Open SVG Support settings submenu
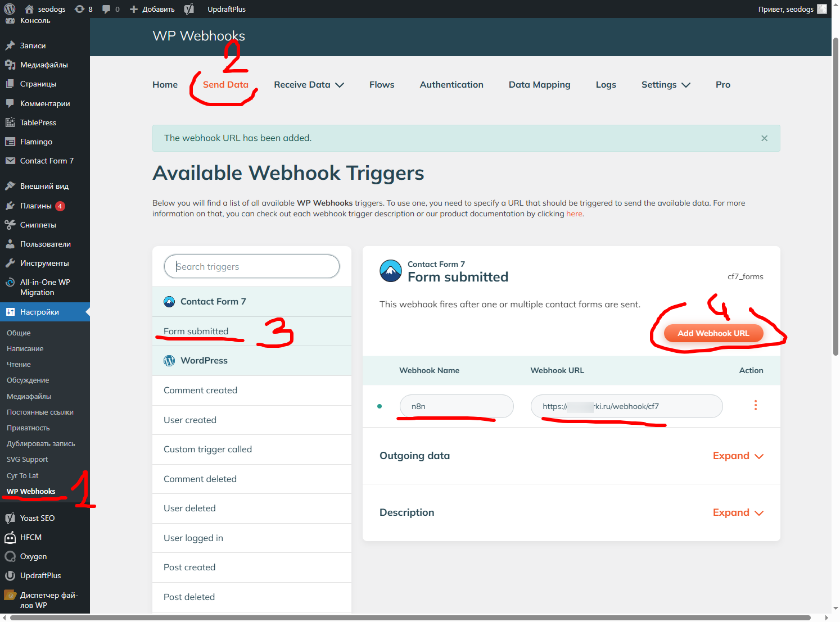Viewport: 840px width, 622px height. point(27,459)
